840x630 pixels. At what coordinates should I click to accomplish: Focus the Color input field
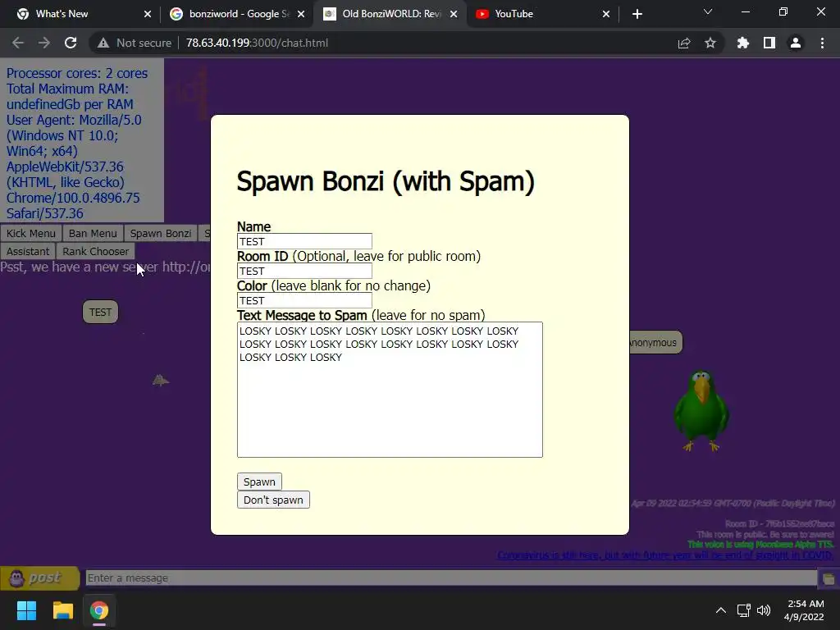[304, 300]
